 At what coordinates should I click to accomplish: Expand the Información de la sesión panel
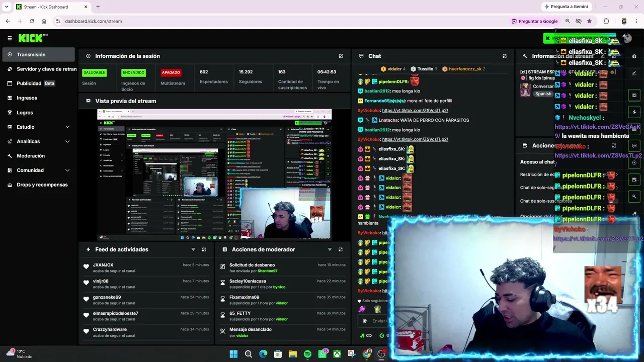[341, 56]
